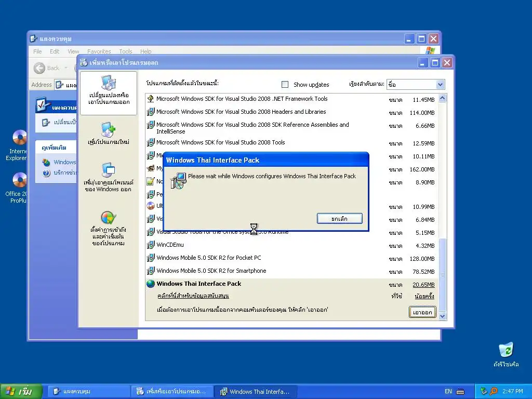Click the Windows Update icon in See Also panel
The height and width of the screenshot is (399, 532).
(x=46, y=162)
